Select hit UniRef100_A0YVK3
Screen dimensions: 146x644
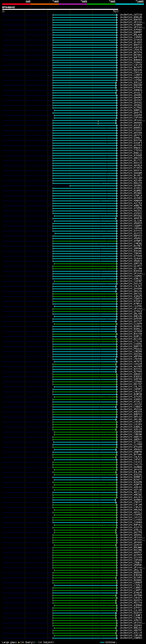pyautogui.click(x=131, y=145)
